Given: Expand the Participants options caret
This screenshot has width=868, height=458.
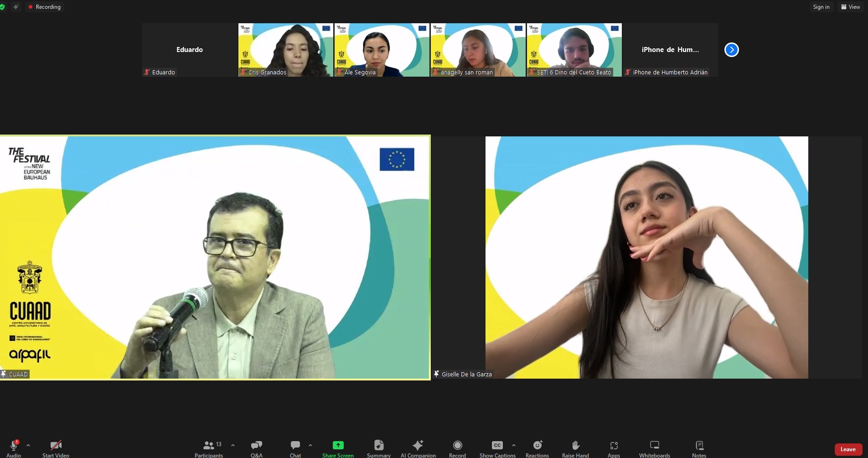Looking at the screenshot, I should click(233, 445).
